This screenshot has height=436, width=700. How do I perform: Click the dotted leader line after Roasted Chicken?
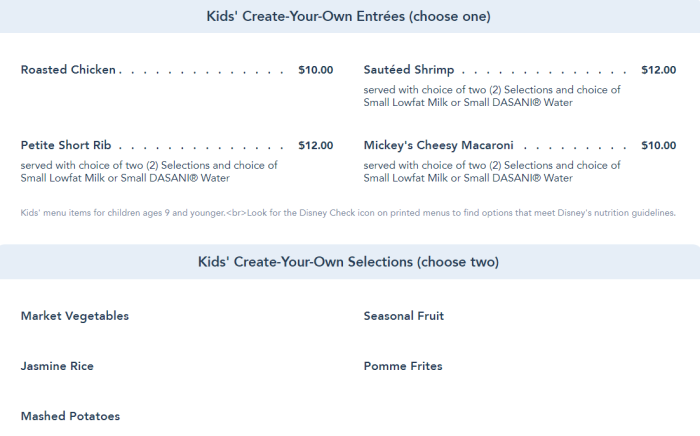tap(206, 71)
